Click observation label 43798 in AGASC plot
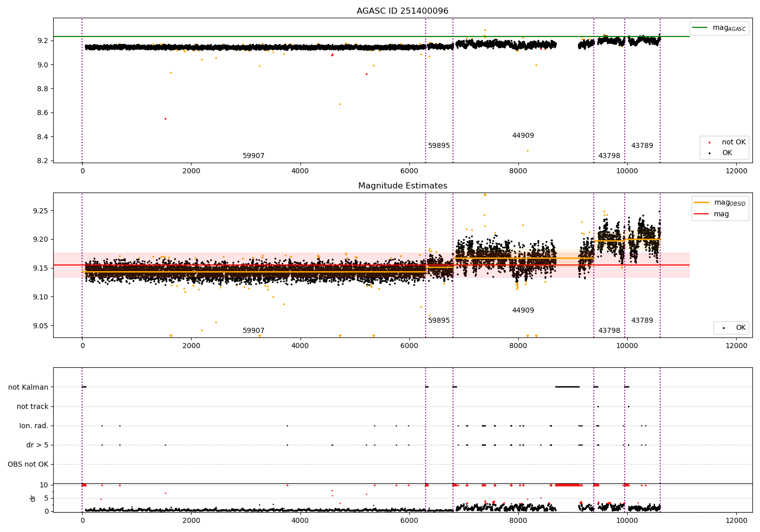760x532 pixels. (x=609, y=156)
